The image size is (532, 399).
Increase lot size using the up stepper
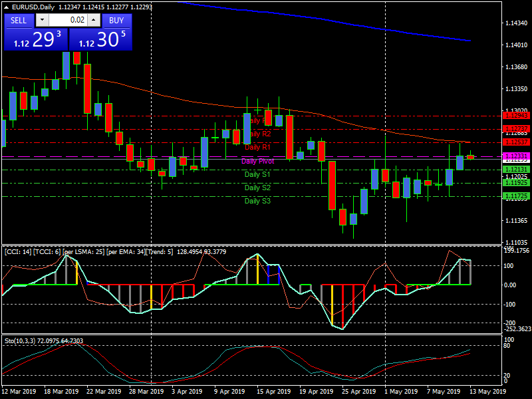[x=93, y=20]
